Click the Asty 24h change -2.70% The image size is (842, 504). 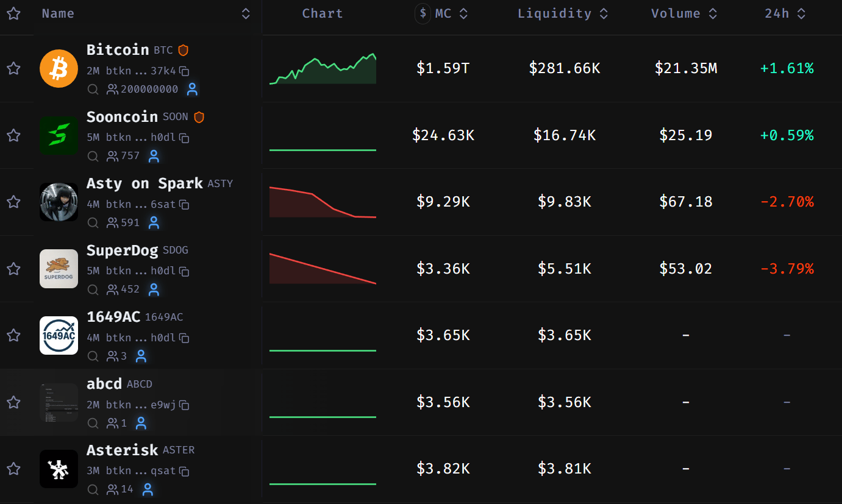coord(787,202)
